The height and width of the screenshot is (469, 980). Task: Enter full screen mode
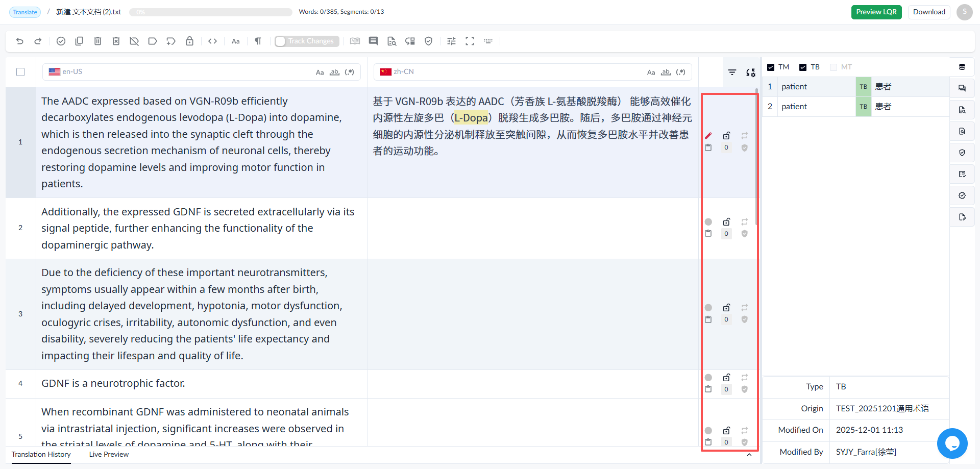pos(470,41)
